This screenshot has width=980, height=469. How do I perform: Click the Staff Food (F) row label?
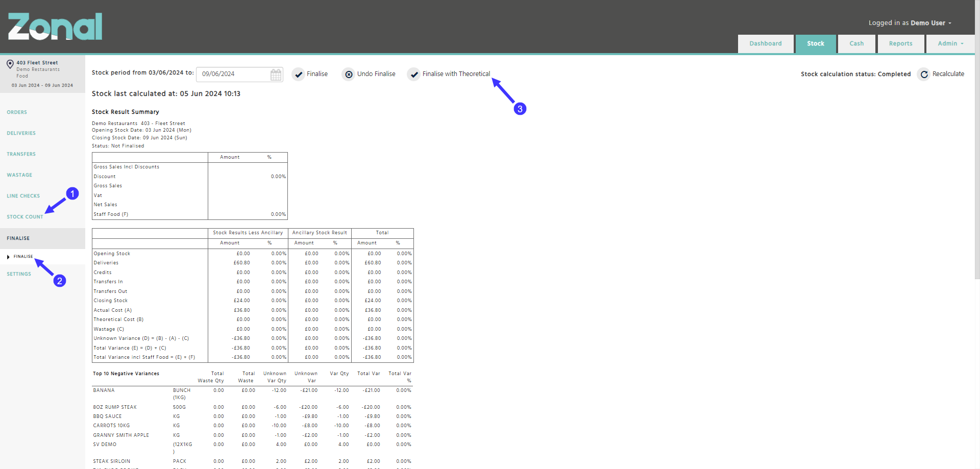coord(111,214)
